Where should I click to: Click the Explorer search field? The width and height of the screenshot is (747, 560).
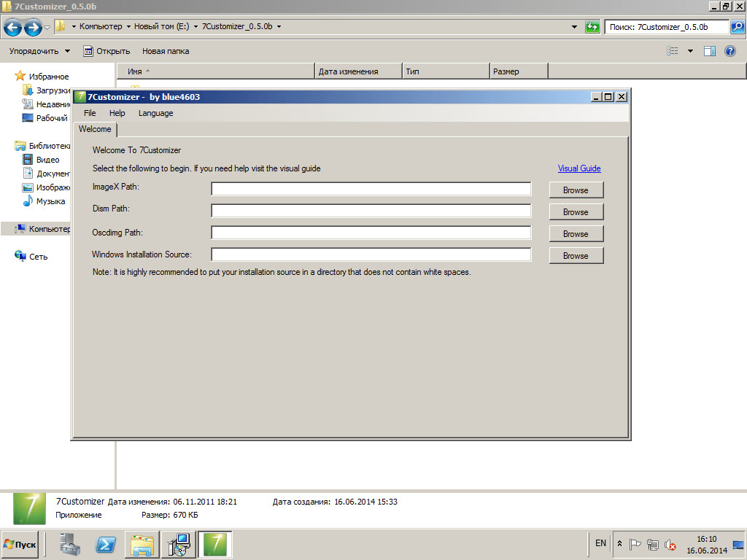click(667, 27)
